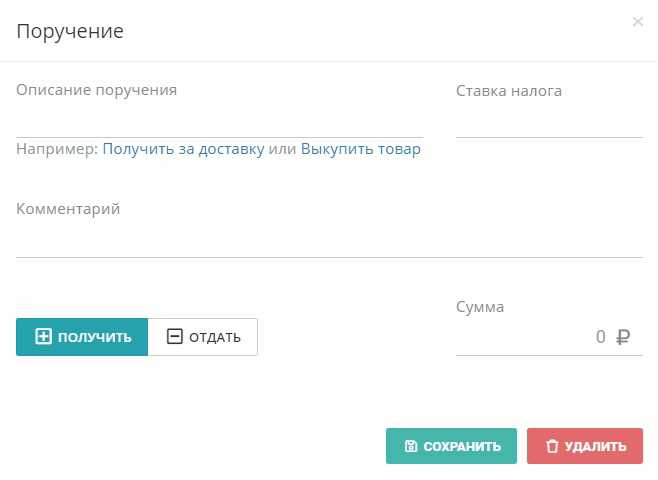Close the Поручение dialog
This screenshot has height=480, width=658.
[x=637, y=21]
